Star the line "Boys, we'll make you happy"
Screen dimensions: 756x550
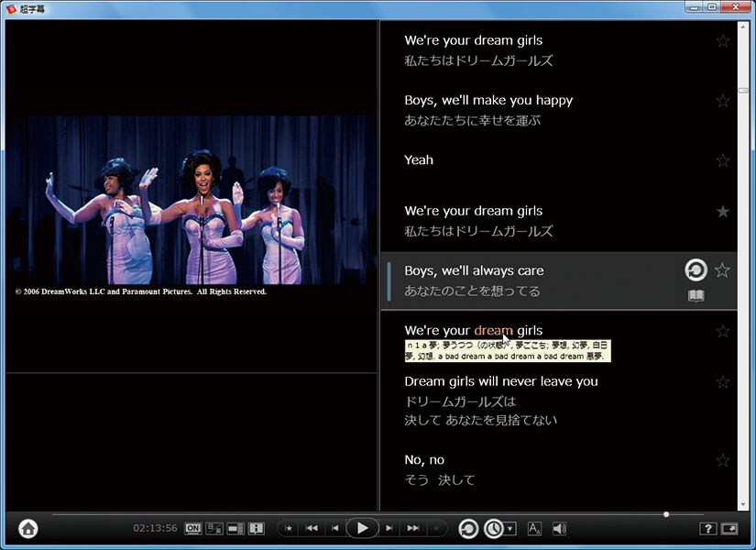(723, 101)
